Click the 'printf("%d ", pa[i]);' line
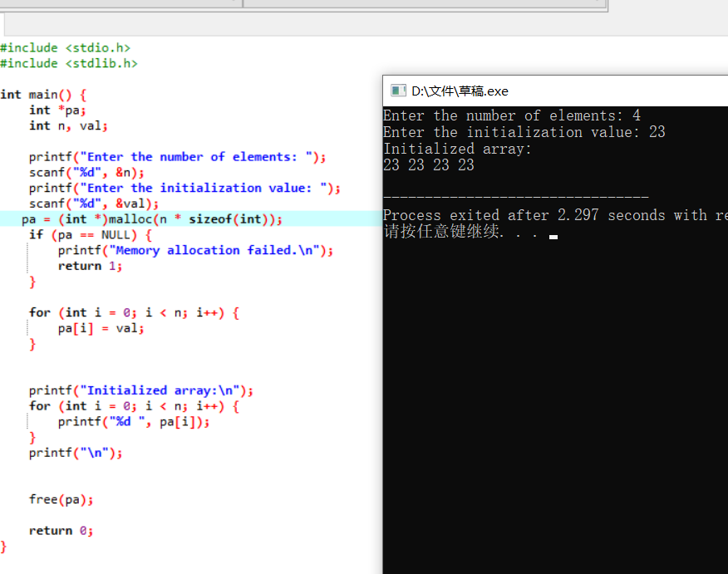The image size is (728, 574). tap(134, 422)
